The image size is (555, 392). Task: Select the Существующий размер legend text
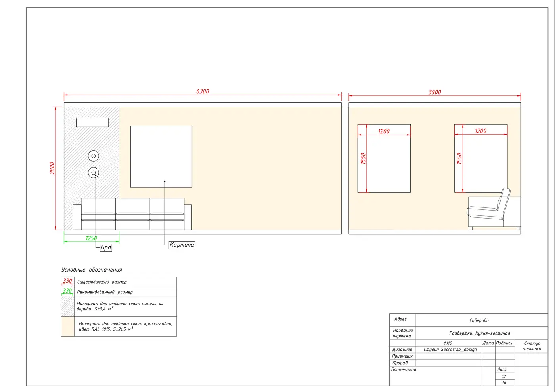click(x=102, y=282)
